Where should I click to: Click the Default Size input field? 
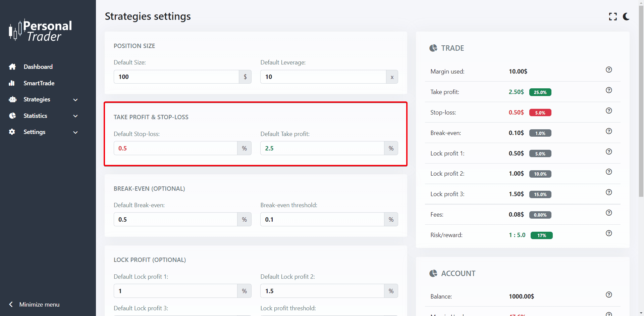click(176, 77)
